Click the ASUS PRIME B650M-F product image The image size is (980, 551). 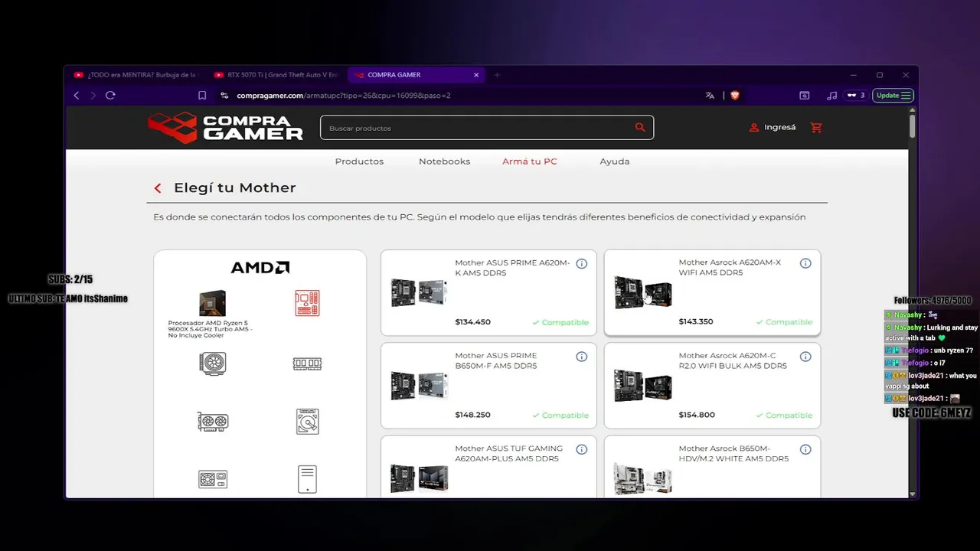click(419, 386)
